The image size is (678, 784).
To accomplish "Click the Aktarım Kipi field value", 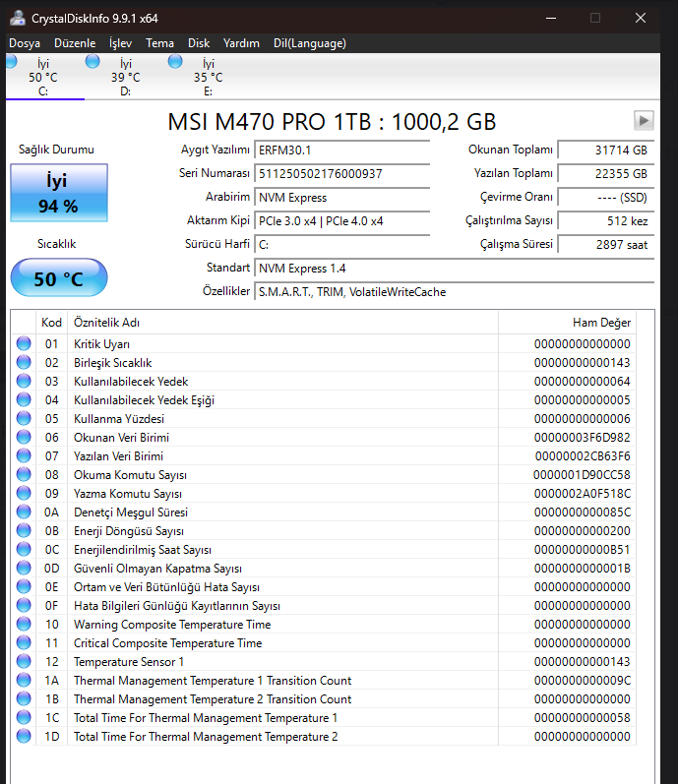I will coord(342,221).
